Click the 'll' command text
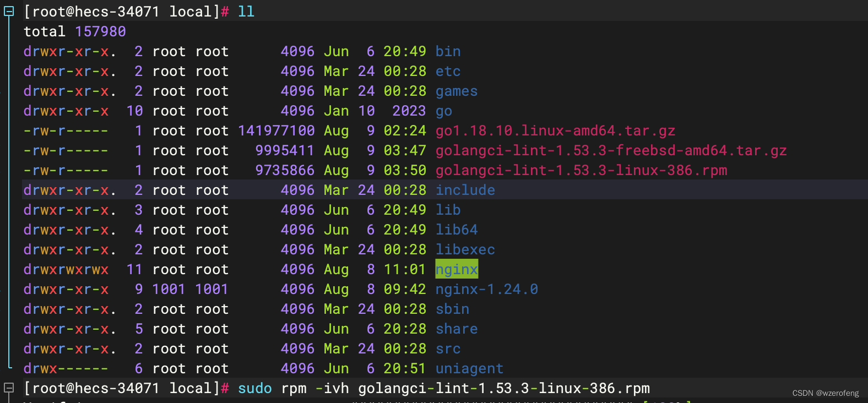 246,12
